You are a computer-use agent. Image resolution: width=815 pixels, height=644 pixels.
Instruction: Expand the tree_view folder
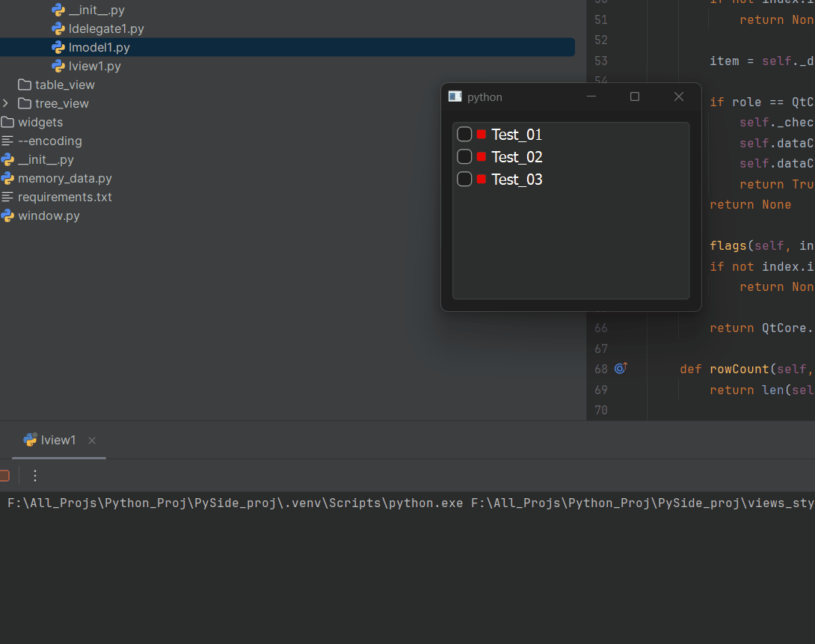6,103
